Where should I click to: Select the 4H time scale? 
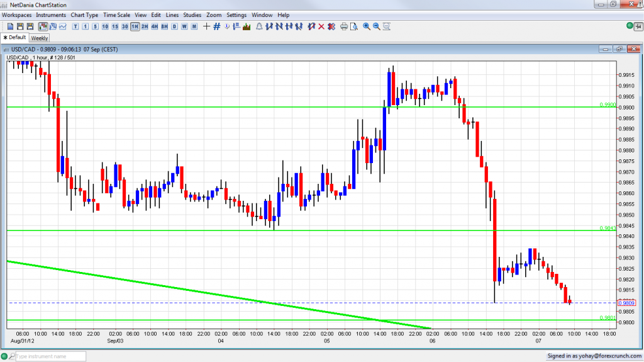tap(155, 26)
